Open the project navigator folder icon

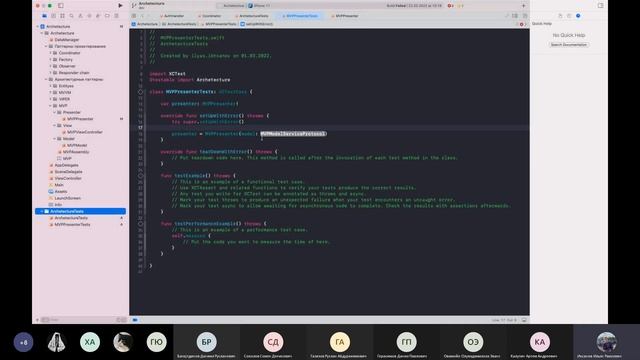pyautogui.click(x=44, y=16)
